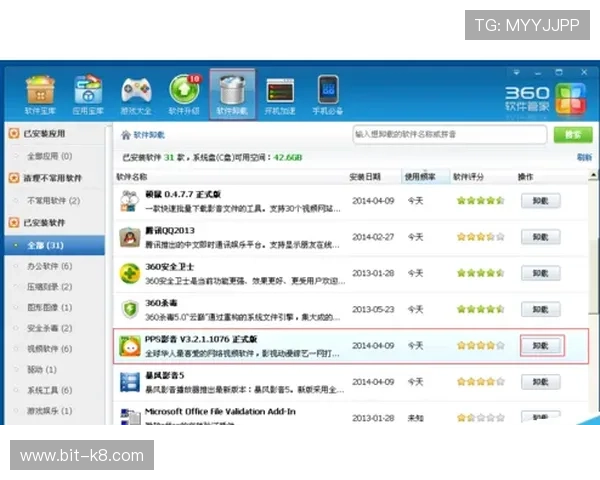Collapse the 已安装软件 sidebar section
This screenshot has height=480, width=600.
tap(14, 222)
